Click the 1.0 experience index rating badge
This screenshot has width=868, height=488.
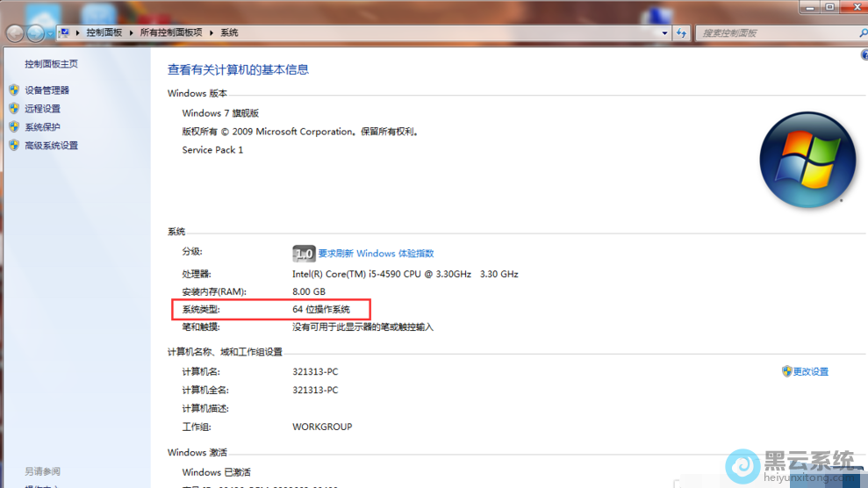[x=304, y=254]
